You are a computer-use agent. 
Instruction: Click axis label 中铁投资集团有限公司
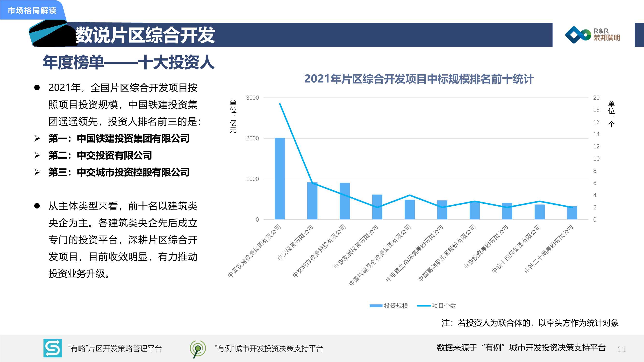[486, 247]
